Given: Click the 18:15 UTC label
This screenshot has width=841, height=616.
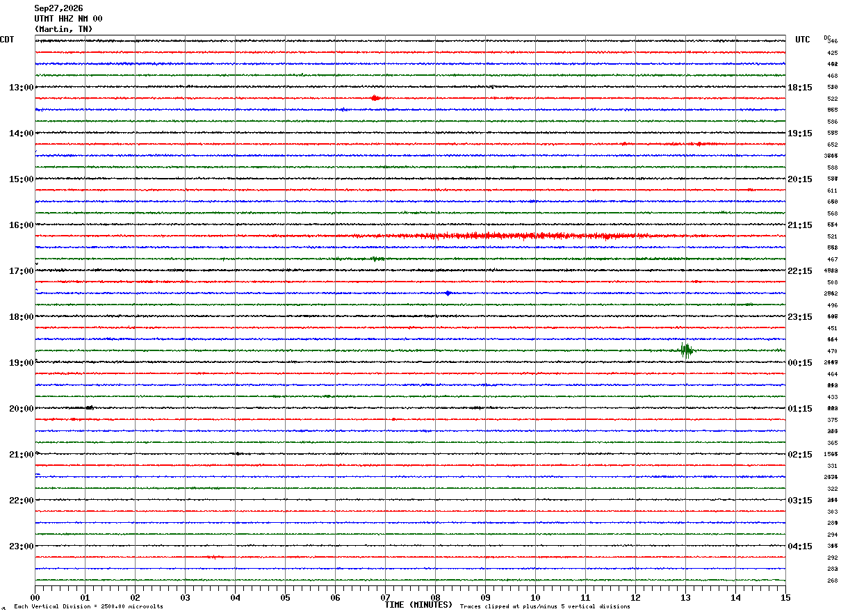Looking at the screenshot, I should click(800, 88).
